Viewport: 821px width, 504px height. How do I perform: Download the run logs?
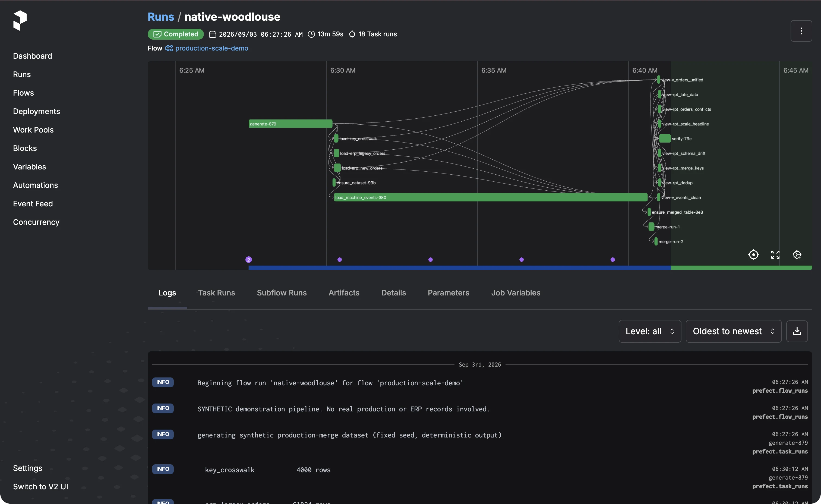point(797,331)
